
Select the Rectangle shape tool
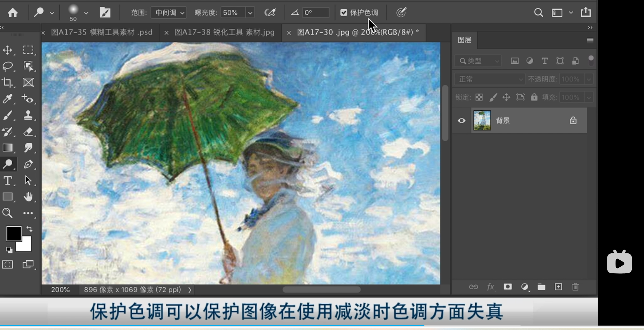point(7,197)
